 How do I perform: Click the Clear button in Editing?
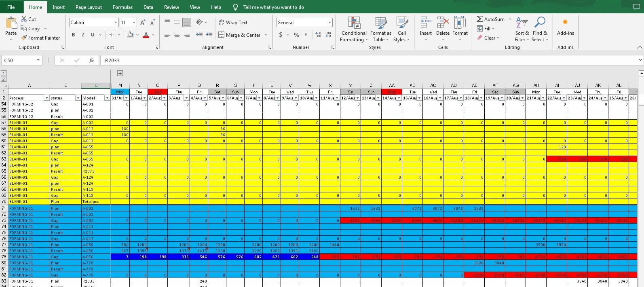click(x=488, y=38)
